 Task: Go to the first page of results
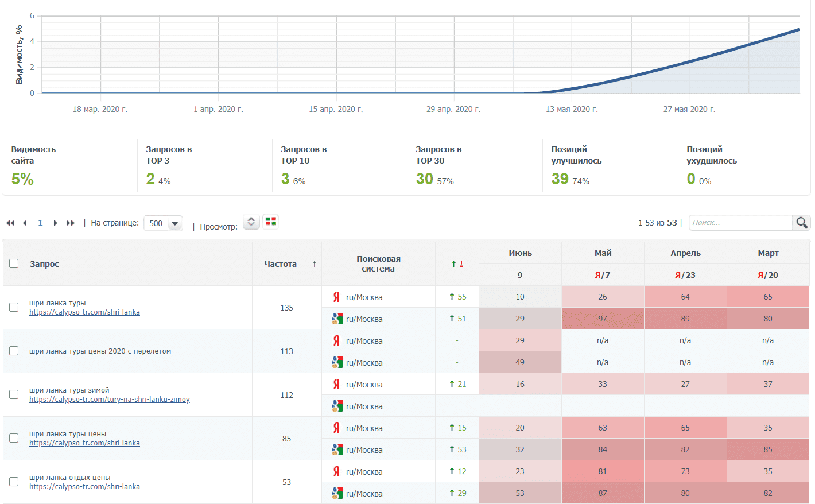pyautogui.click(x=10, y=223)
